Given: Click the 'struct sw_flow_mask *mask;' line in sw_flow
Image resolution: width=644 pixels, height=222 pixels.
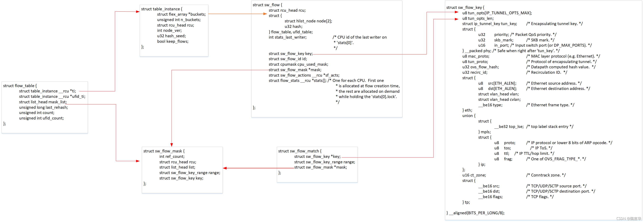Looking at the screenshot, I should click(x=295, y=70).
